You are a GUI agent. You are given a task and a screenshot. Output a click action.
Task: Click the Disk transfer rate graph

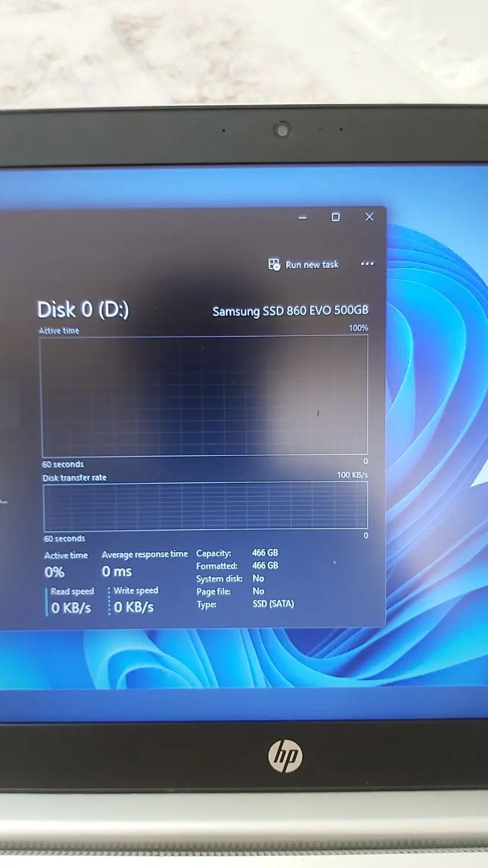click(205, 506)
